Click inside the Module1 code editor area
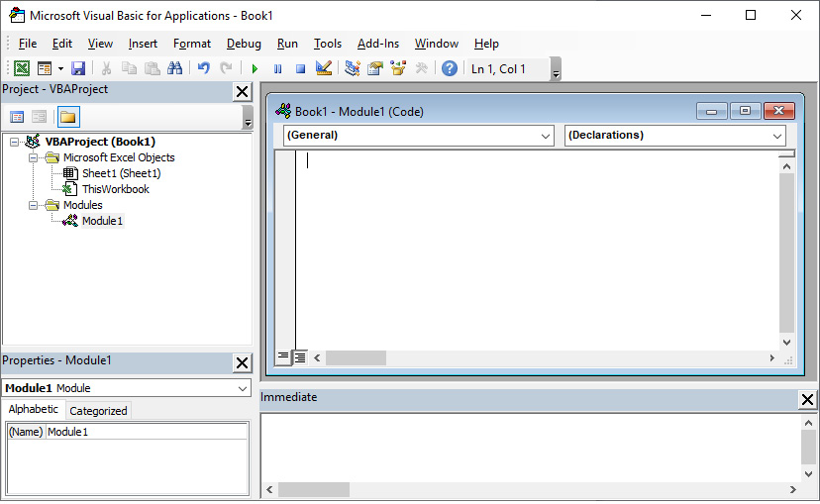 pos(537,250)
